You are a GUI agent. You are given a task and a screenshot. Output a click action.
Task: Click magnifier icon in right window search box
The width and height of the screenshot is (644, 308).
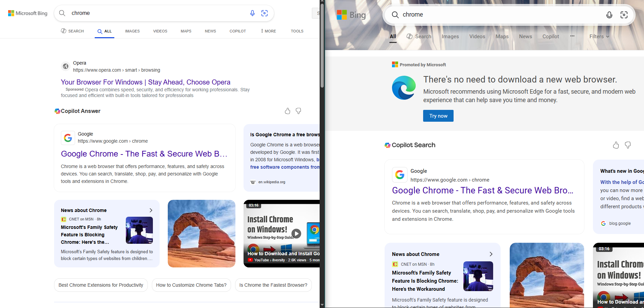tap(395, 15)
